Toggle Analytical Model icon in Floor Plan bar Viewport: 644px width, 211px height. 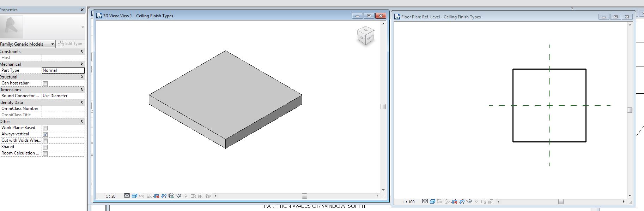(491, 201)
